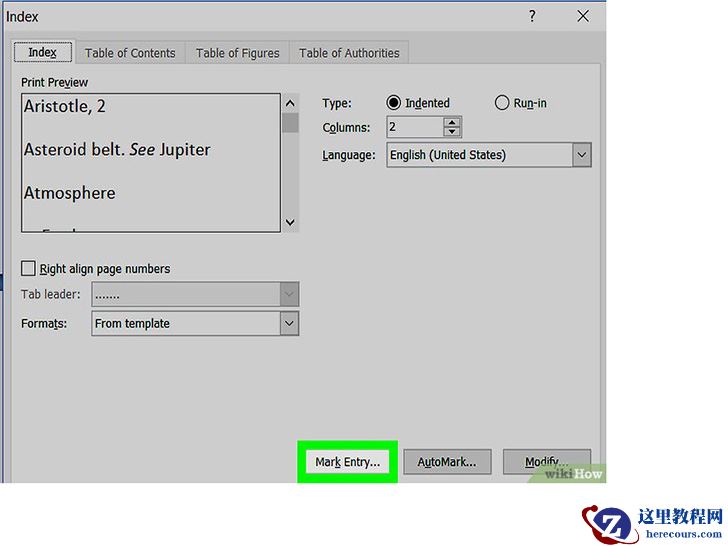
Task: Click Atmosphere preview entry
Action: coord(70,193)
